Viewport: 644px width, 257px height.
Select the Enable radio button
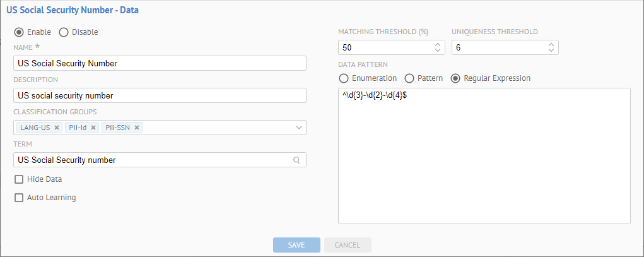[x=19, y=32]
